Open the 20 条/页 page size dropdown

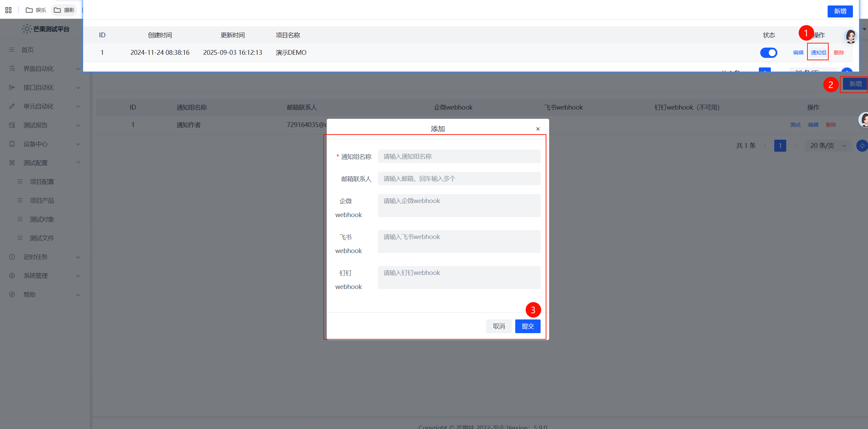tap(828, 146)
